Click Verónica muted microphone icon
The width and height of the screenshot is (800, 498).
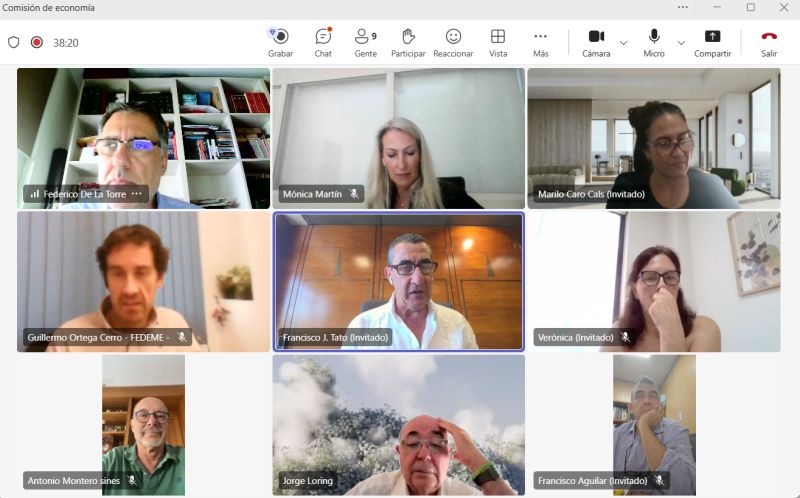point(626,337)
